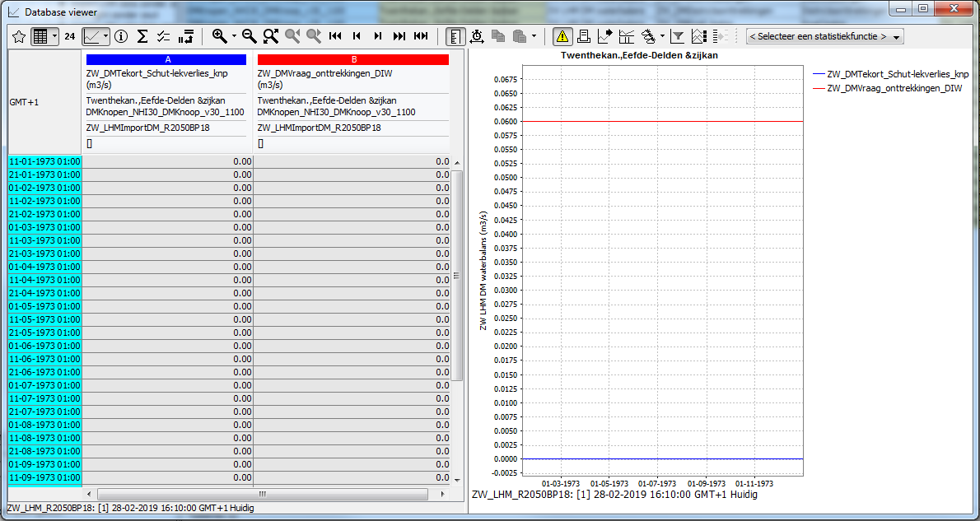Viewport: 980px width, 521px height.
Task: Click the paste clipboard icon
Action: [520, 36]
